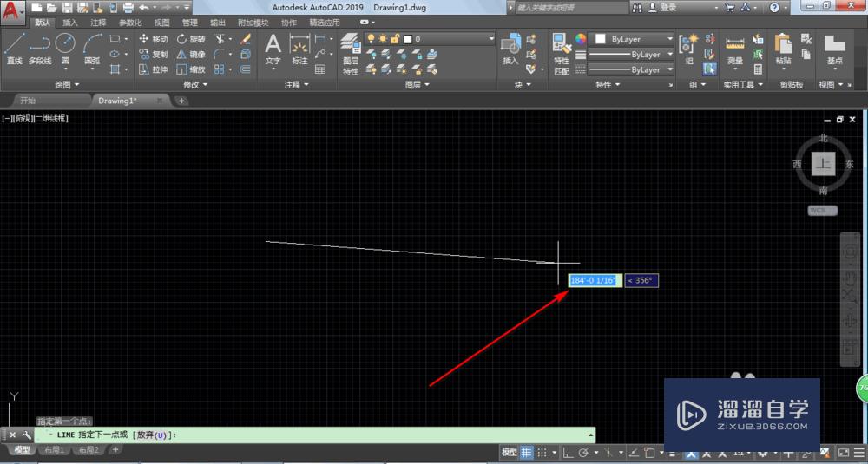
Task: Expand the 修改 panel dropdown
Action: pyautogui.click(x=195, y=85)
